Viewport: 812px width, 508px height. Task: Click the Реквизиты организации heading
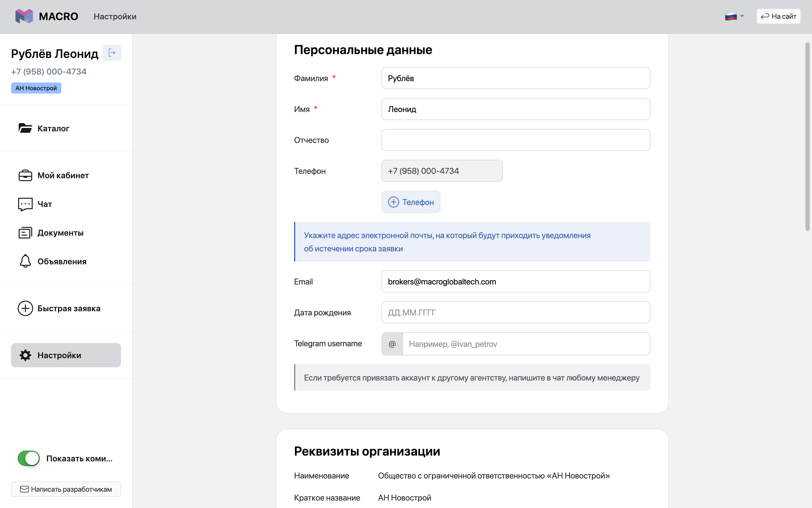pyautogui.click(x=367, y=451)
